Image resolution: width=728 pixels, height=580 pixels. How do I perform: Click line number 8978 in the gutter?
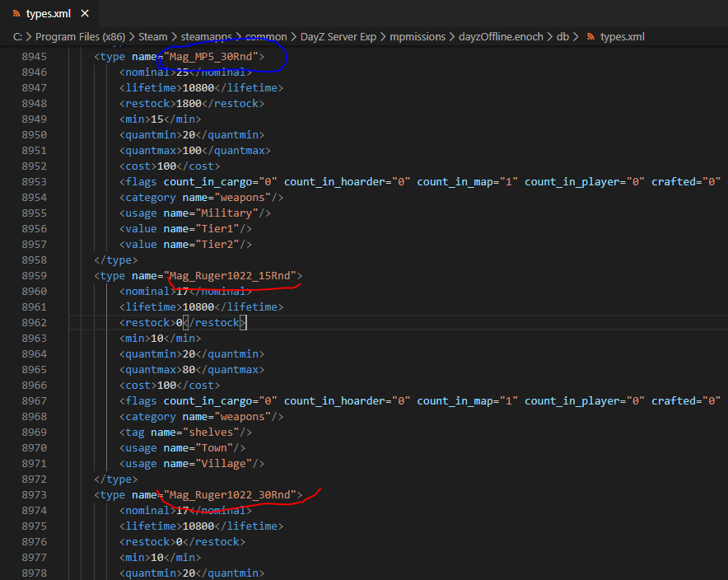[35, 573]
